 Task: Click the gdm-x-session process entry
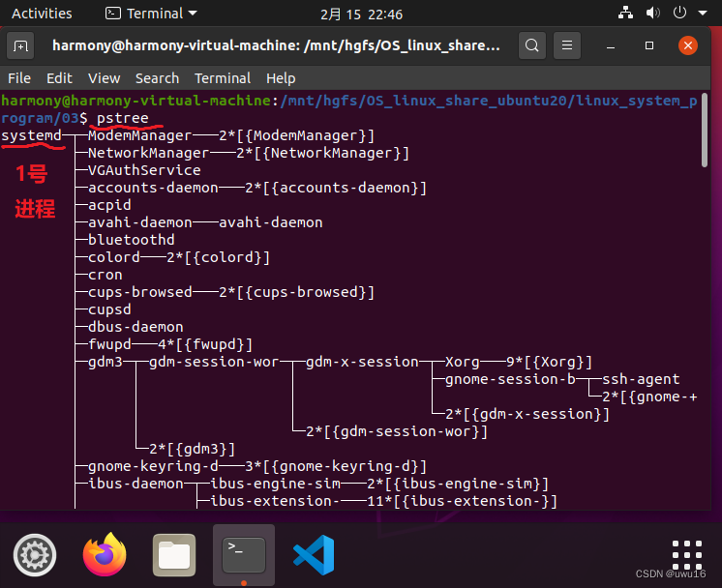pyautogui.click(x=362, y=362)
